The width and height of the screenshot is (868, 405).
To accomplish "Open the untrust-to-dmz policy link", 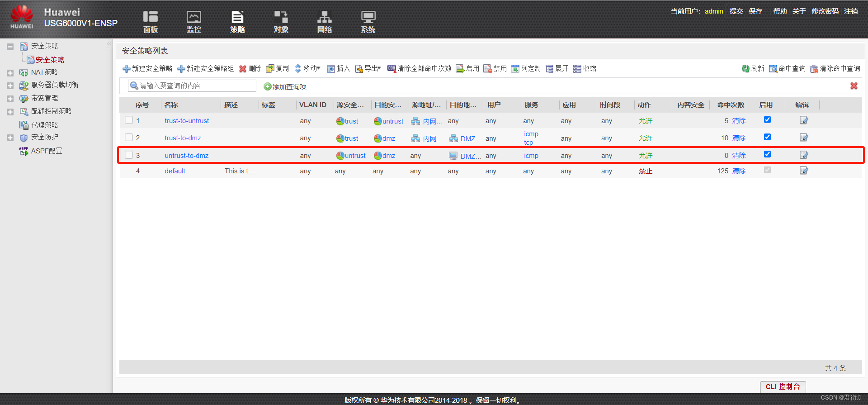I will (187, 156).
